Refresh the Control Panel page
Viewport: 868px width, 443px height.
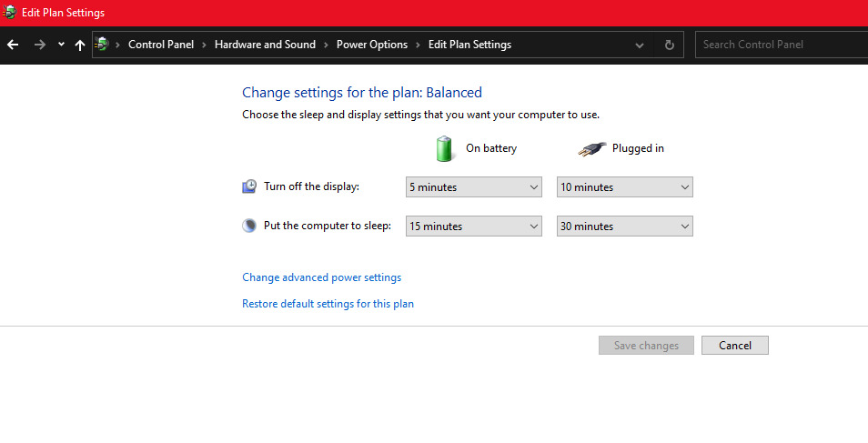[670, 45]
